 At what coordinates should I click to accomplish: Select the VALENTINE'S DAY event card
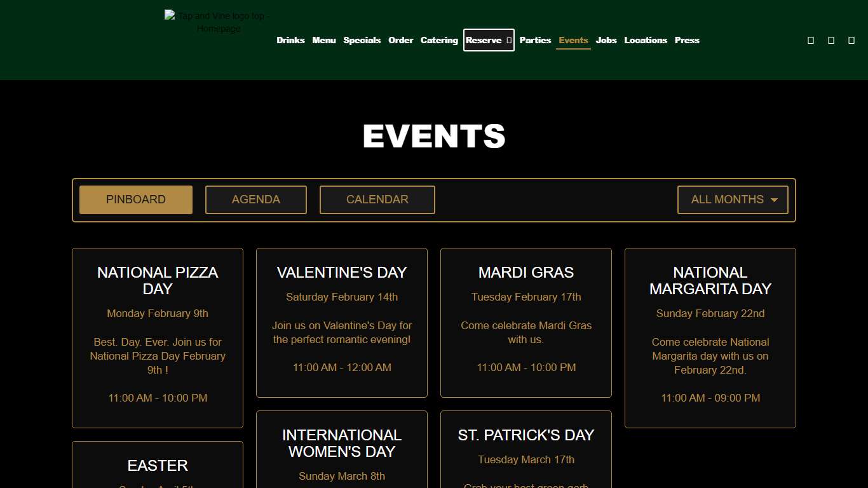341,322
